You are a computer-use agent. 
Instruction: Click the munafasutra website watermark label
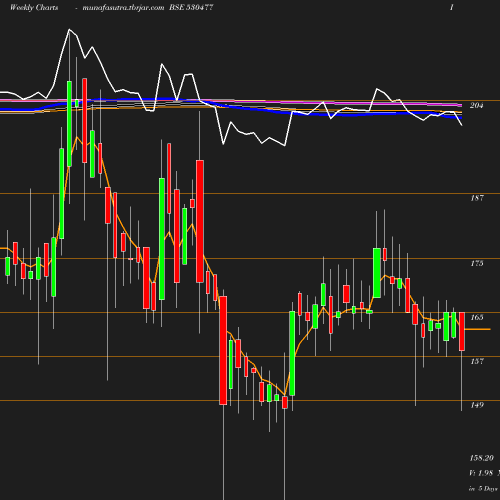(x=123, y=8)
